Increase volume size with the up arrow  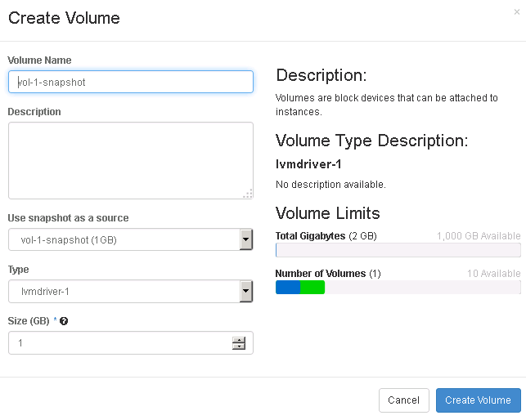coord(239,339)
